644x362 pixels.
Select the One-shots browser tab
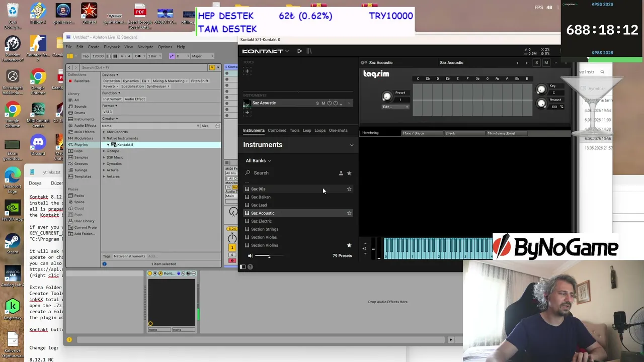coord(338,130)
